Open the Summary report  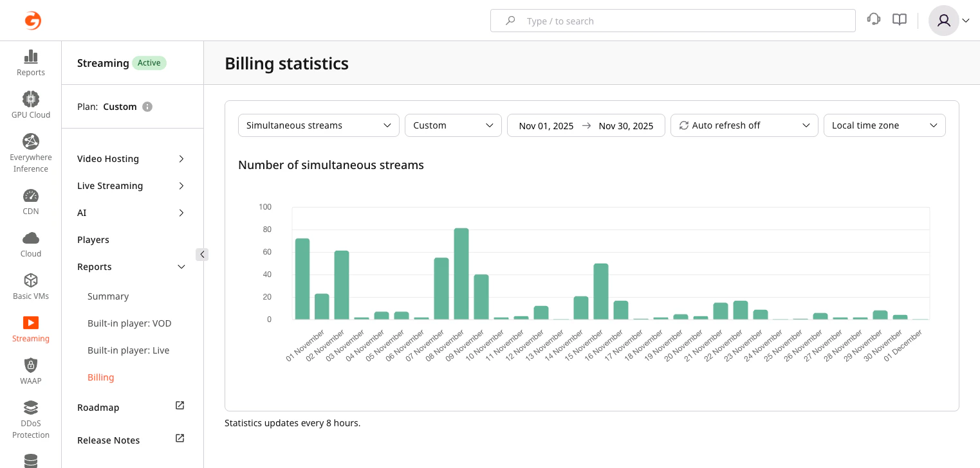click(x=108, y=296)
